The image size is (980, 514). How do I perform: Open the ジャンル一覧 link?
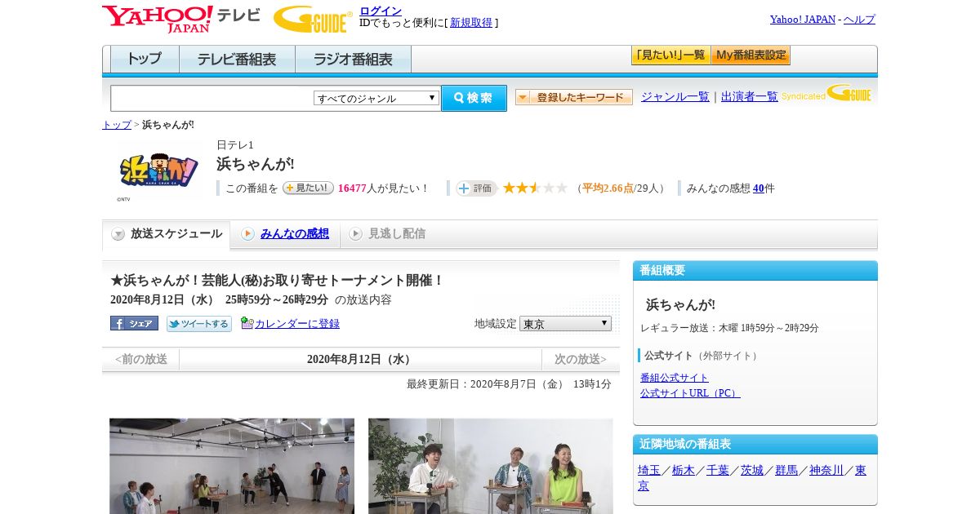(x=675, y=96)
